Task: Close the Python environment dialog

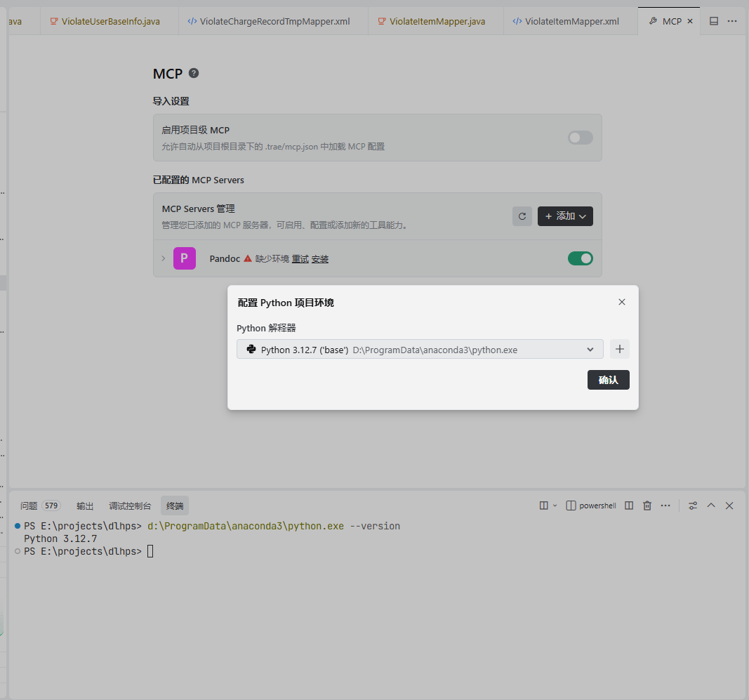Action: 621,302
